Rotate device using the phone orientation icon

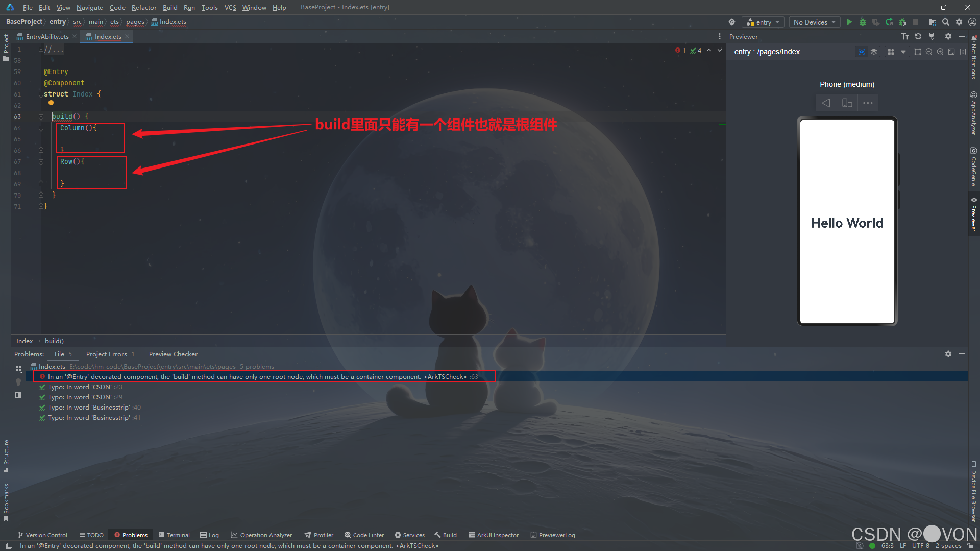pos(847,103)
